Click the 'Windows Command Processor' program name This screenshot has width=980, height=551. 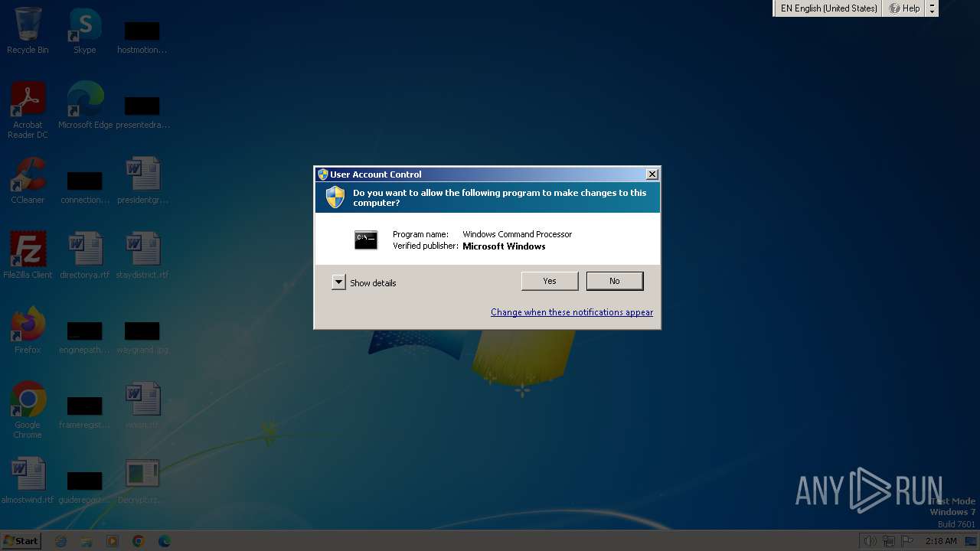[518, 234]
